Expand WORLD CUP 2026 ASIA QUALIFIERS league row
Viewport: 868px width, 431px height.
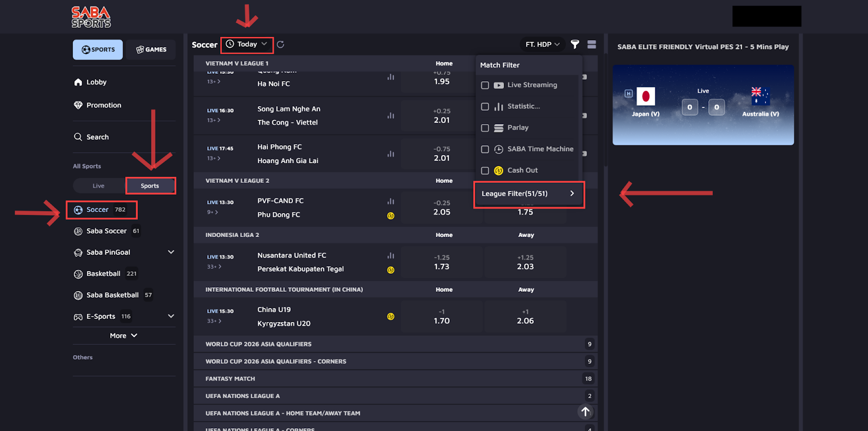point(395,344)
